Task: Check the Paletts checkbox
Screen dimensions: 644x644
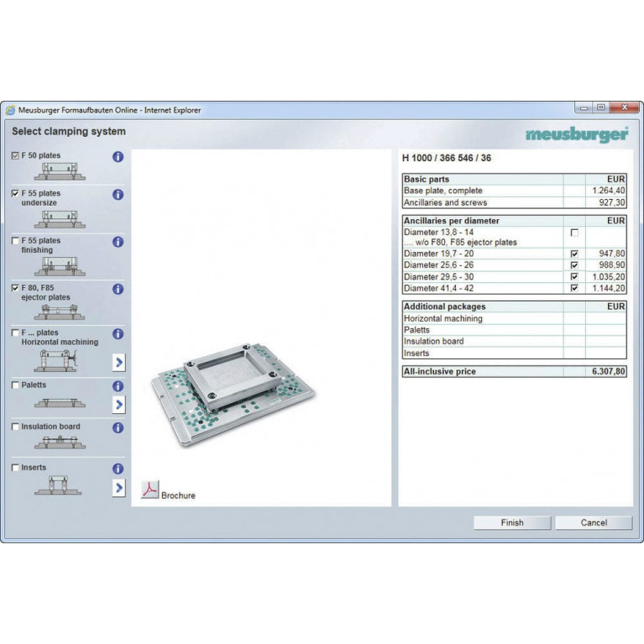Action: [x=15, y=385]
